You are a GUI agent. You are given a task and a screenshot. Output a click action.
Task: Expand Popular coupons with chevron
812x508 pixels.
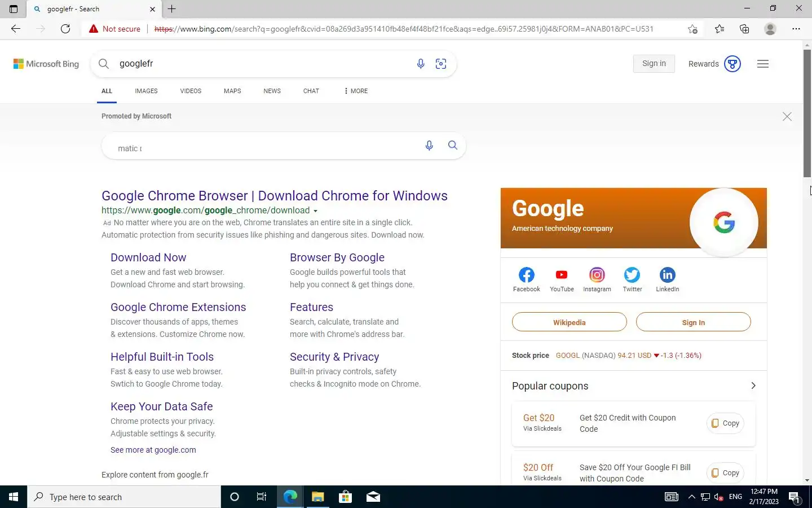(x=753, y=386)
